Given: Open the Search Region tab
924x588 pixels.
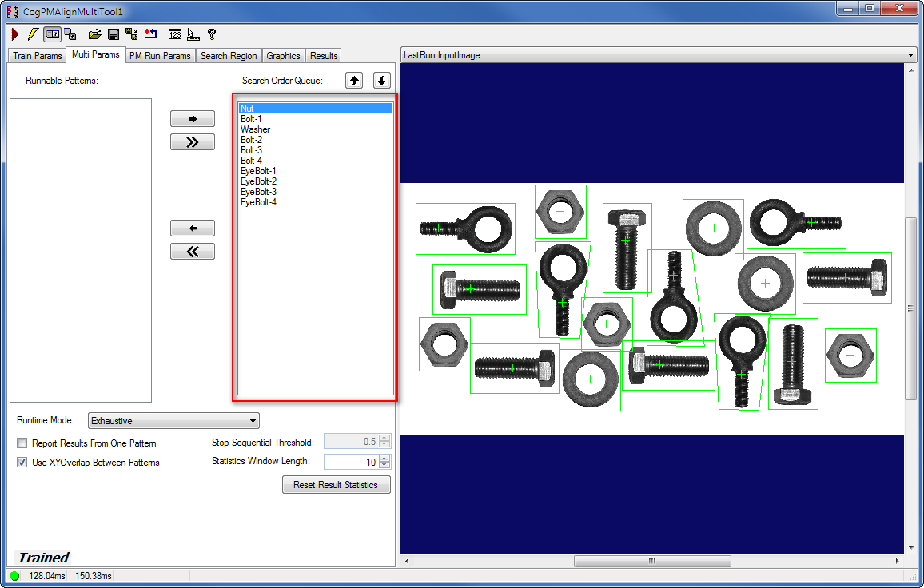Looking at the screenshot, I should [229, 56].
